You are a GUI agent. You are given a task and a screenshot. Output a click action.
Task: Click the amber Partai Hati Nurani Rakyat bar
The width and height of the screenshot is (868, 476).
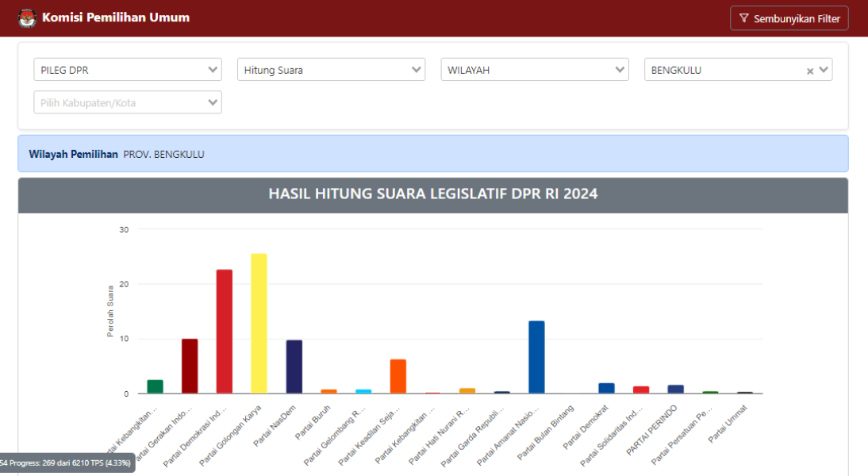[467, 391]
